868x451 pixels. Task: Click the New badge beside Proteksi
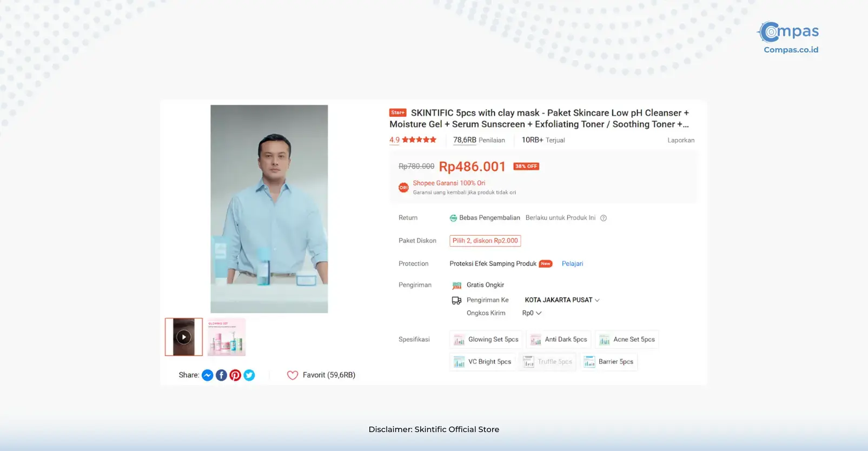tap(546, 264)
